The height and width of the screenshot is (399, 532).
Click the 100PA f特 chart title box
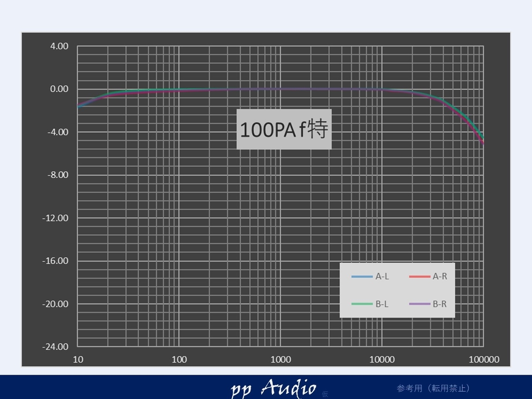pos(284,129)
